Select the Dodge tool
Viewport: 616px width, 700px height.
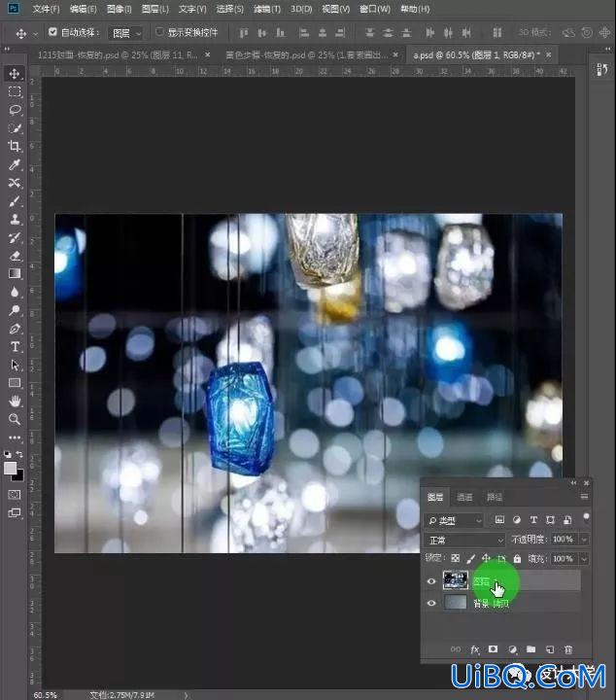point(15,310)
